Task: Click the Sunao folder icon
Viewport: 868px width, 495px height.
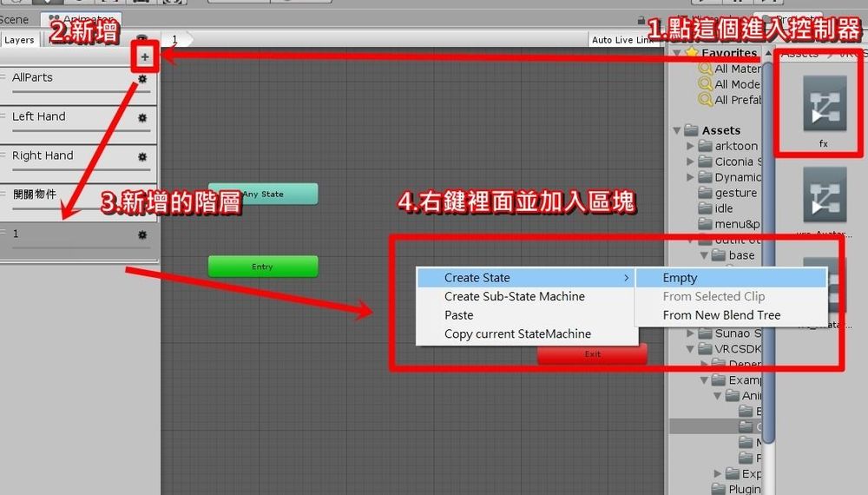Action: (x=705, y=333)
